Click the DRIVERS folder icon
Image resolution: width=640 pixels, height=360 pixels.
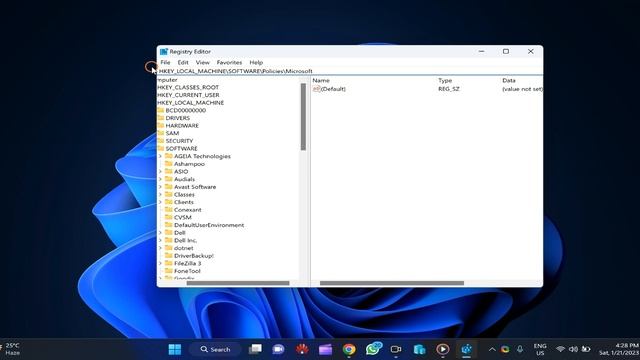160,118
